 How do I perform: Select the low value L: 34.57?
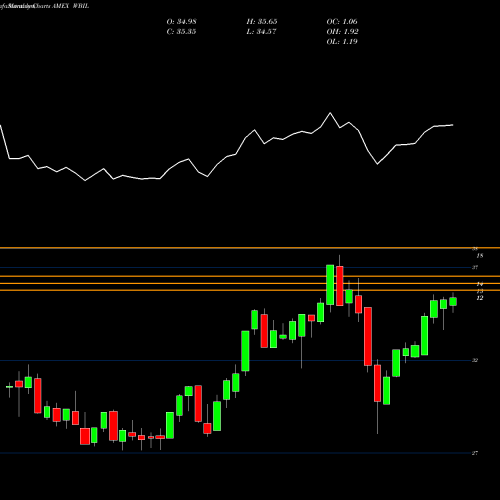pos(261,32)
